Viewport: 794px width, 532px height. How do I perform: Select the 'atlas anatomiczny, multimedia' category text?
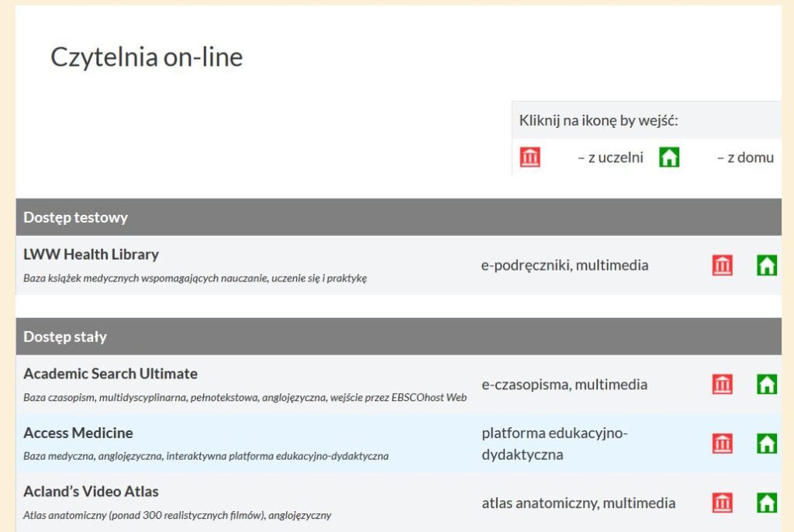(x=578, y=503)
